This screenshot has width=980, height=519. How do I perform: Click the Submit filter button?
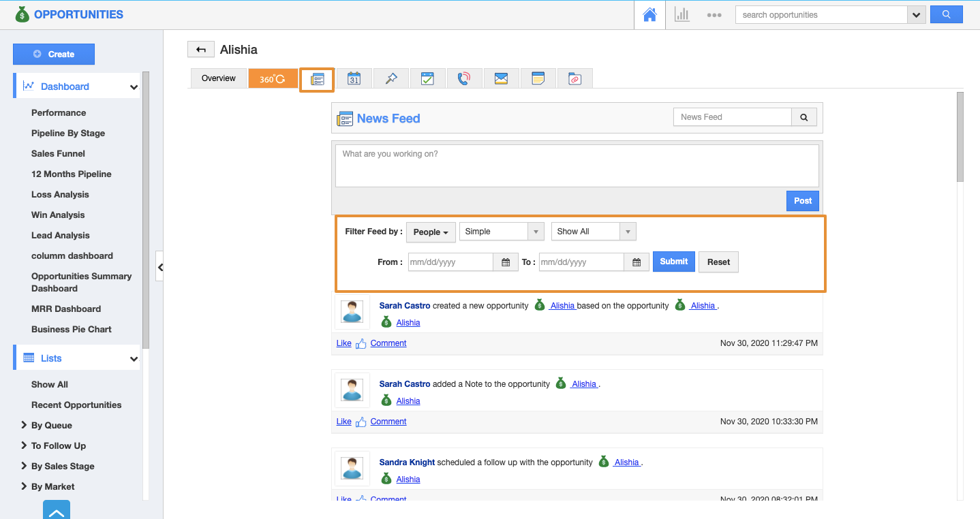tap(673, 262)
